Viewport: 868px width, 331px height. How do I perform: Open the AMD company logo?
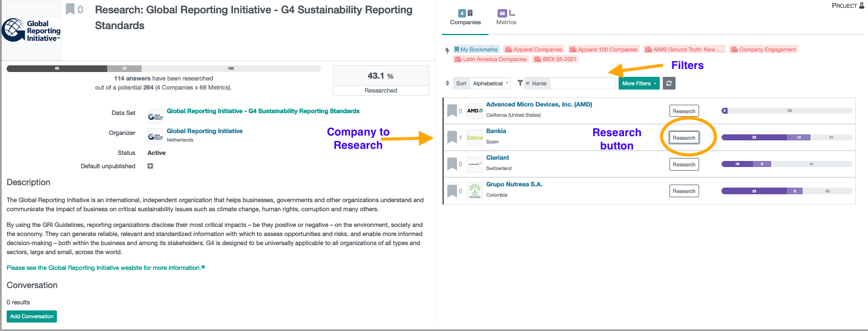point(475,111)
